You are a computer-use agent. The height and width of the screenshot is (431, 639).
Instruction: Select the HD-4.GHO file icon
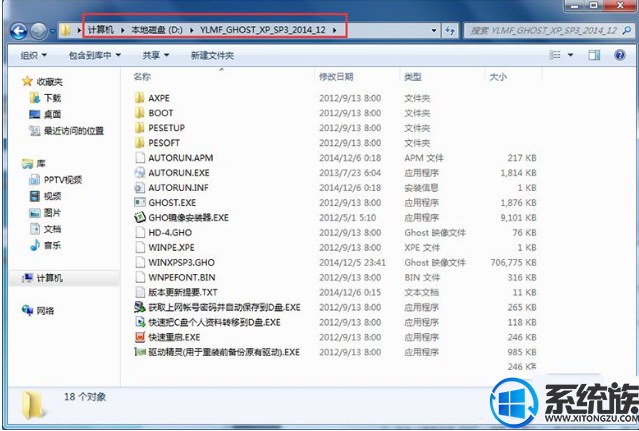(x=140, y=232)
